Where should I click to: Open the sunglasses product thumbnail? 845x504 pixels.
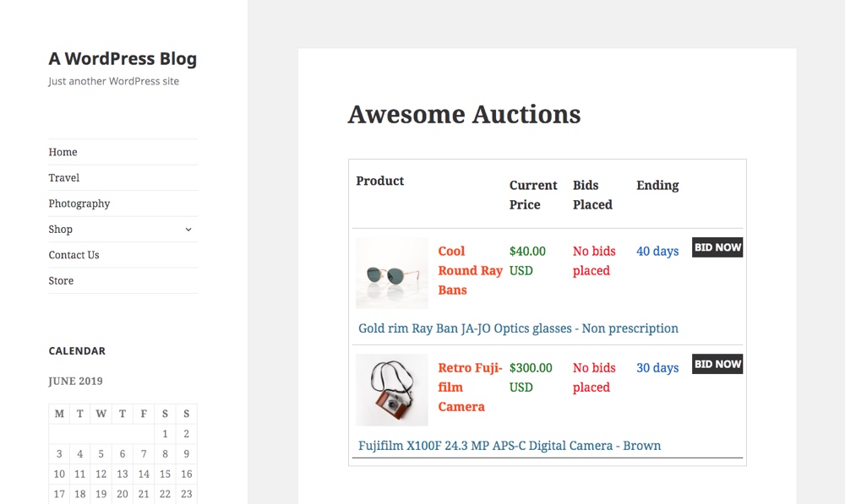coord(392,273)
